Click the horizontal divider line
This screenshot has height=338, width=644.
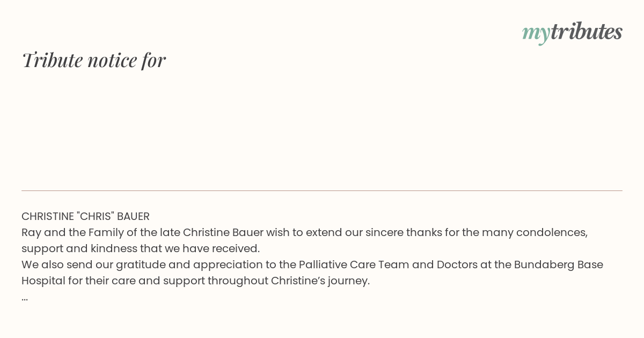(x=322, y=190)
